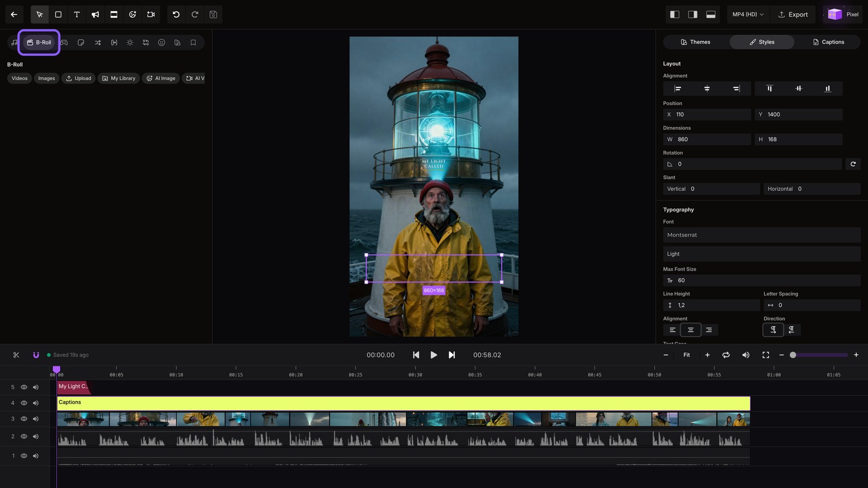Screen dimensions: 868x488
Task: Select the Images B-Roll filter
Action: [x=47, y=78]
